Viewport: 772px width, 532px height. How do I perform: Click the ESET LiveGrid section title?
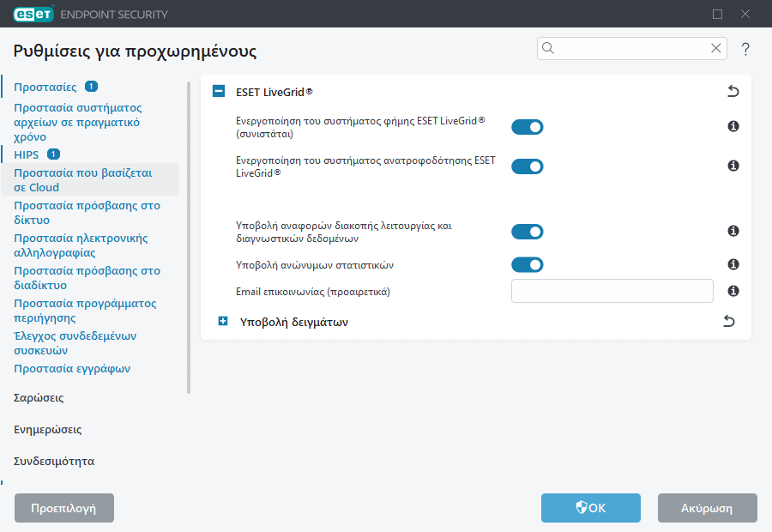[274, 92]
